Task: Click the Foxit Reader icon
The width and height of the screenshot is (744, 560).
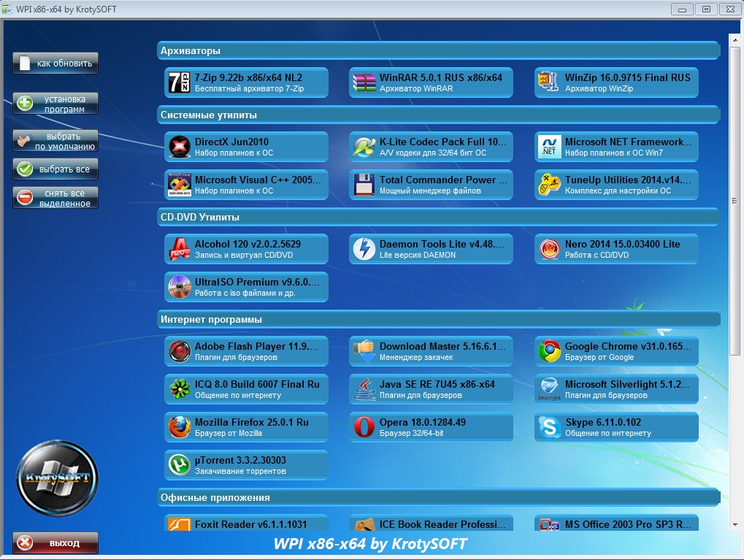Action: (x=180, y=524)
